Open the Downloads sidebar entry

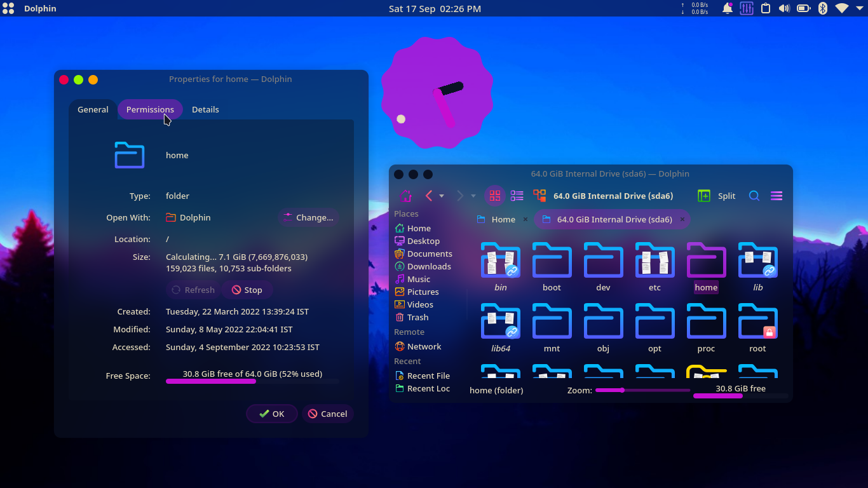coord(429,266)
